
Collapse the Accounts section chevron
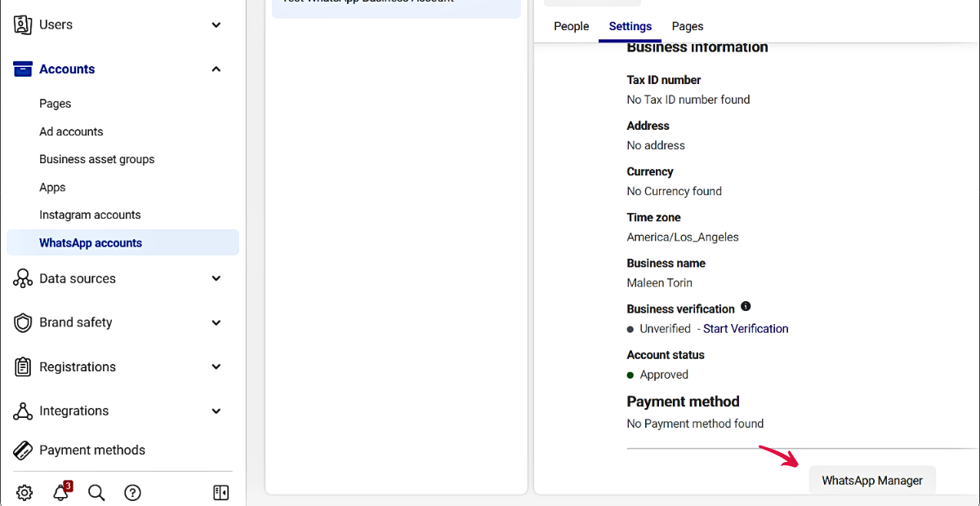(216, 69)
